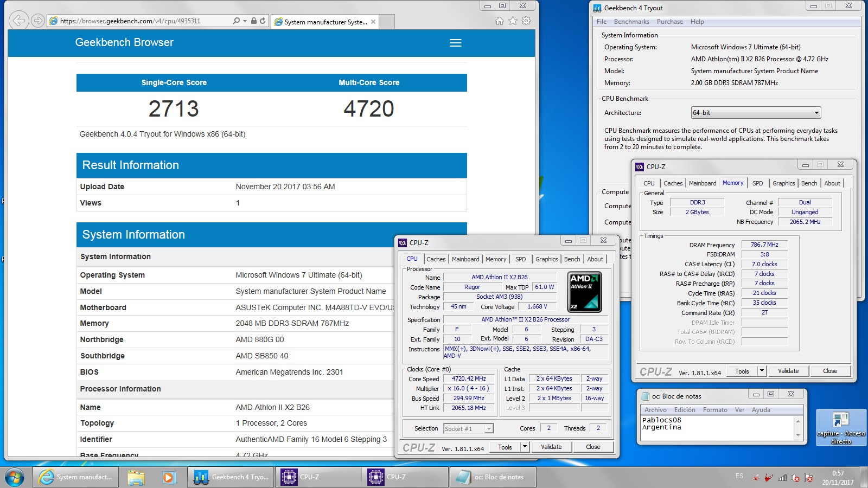Image resolution: width=868 pixels, height=488 pixels.
Task: Open the Purchase menu in Geekbench
Action: tap(670, 22)
